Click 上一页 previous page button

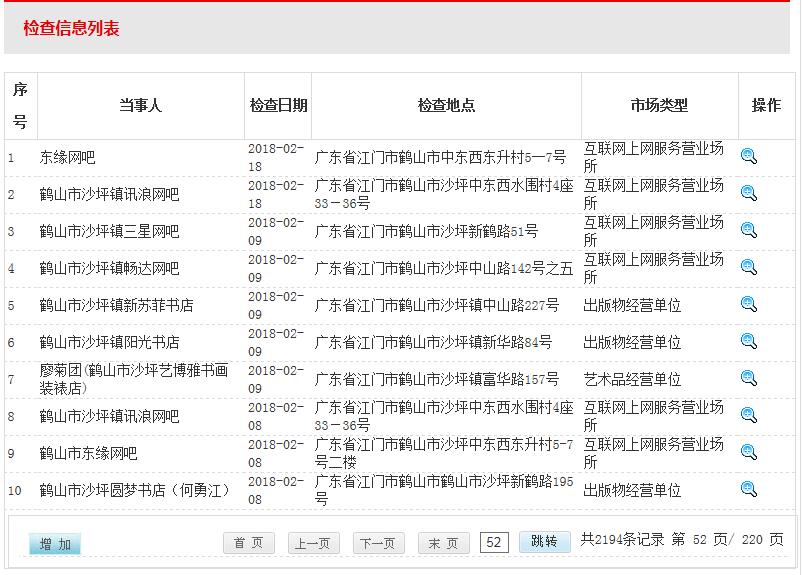pos(313,543)
